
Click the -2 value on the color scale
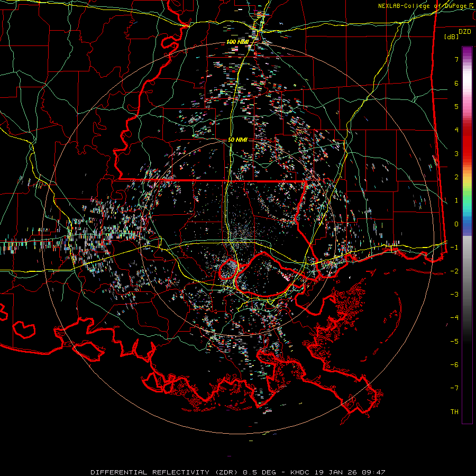pos(454,271)
